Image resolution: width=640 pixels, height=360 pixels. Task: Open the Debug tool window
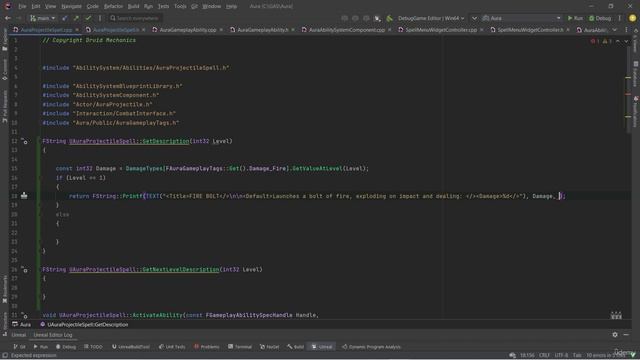(66, 347)
